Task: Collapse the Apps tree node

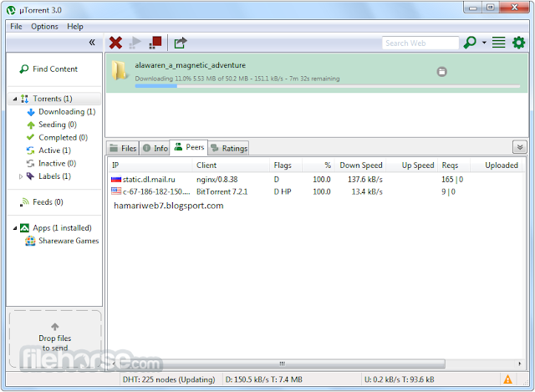Action: pyautogui.click(x=15, y=228)
